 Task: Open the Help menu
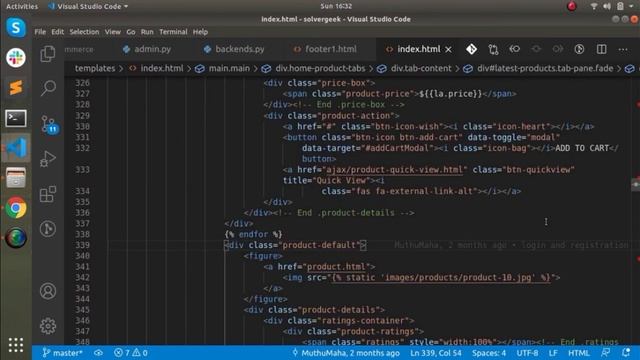(x=200, y=32)
